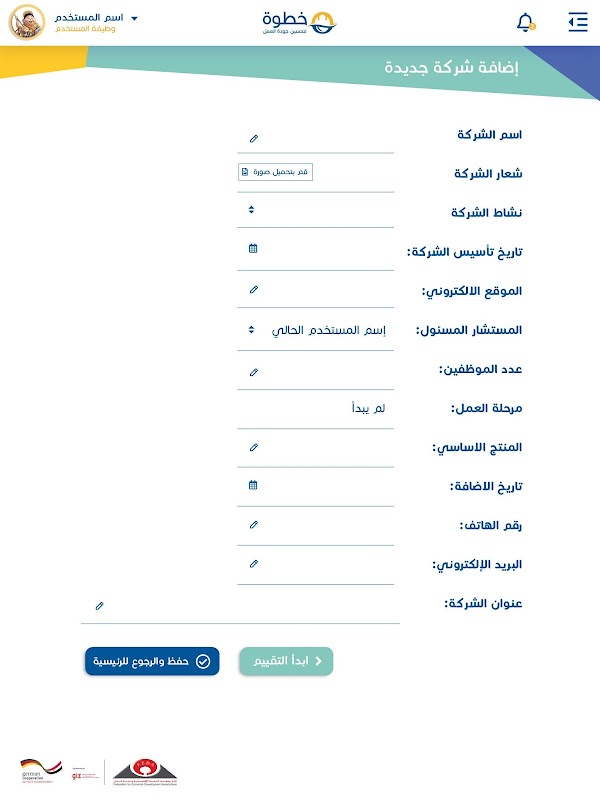Click edit icon for عنوان الشركة
Image resolution: width=600 pixels, height=800 pixels.
pyautogui.click(x=99, y=605)
